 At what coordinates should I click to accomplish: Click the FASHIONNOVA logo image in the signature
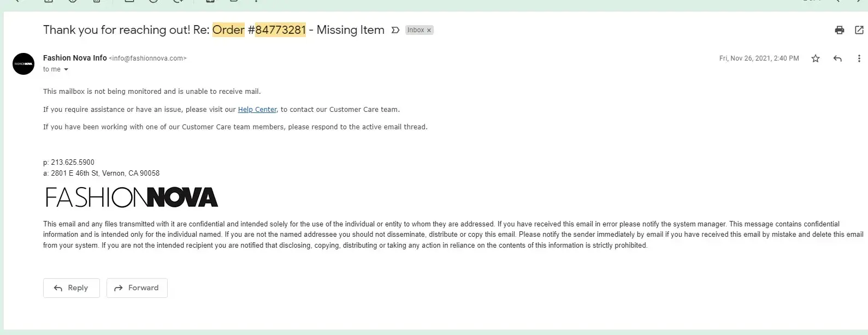click(x=131, y=198)
